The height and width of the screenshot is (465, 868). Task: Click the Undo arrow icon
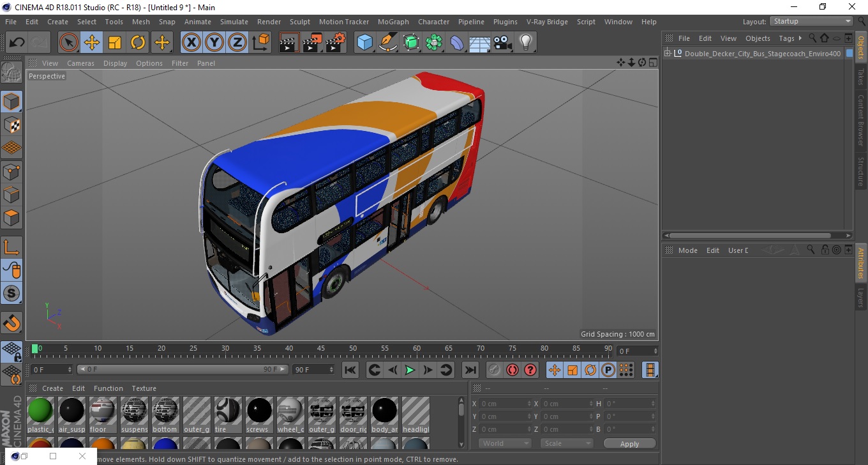(17, 43)
